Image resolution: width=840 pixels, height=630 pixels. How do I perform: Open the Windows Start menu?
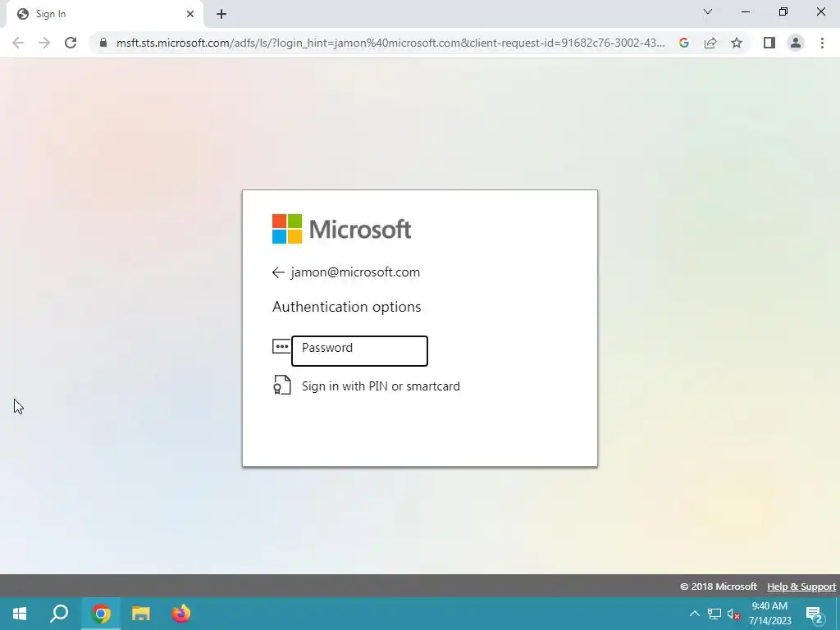coord(20,614)
